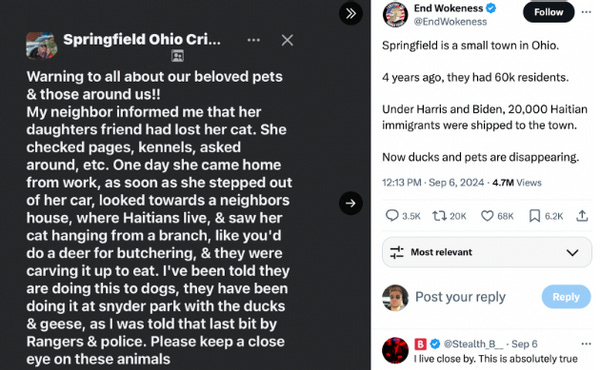Viewport: 600px width, 370px height.
Task: Open End Wokeness profile avatar
Action: (395, 15)
